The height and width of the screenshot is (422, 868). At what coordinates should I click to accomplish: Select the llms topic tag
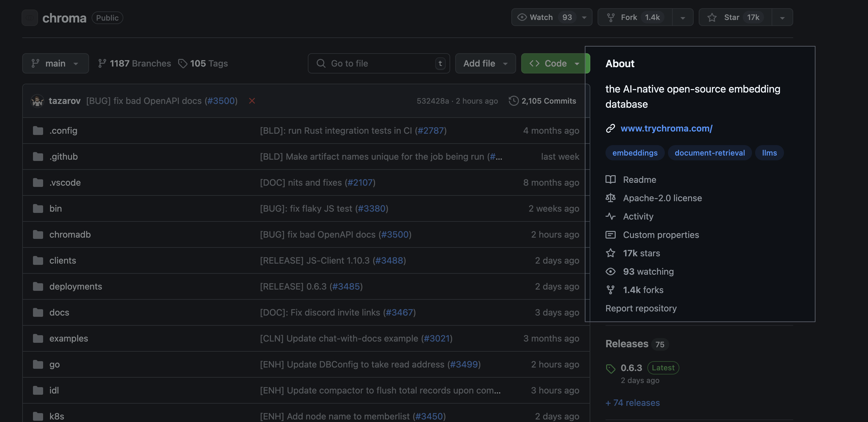click(769, 153)
